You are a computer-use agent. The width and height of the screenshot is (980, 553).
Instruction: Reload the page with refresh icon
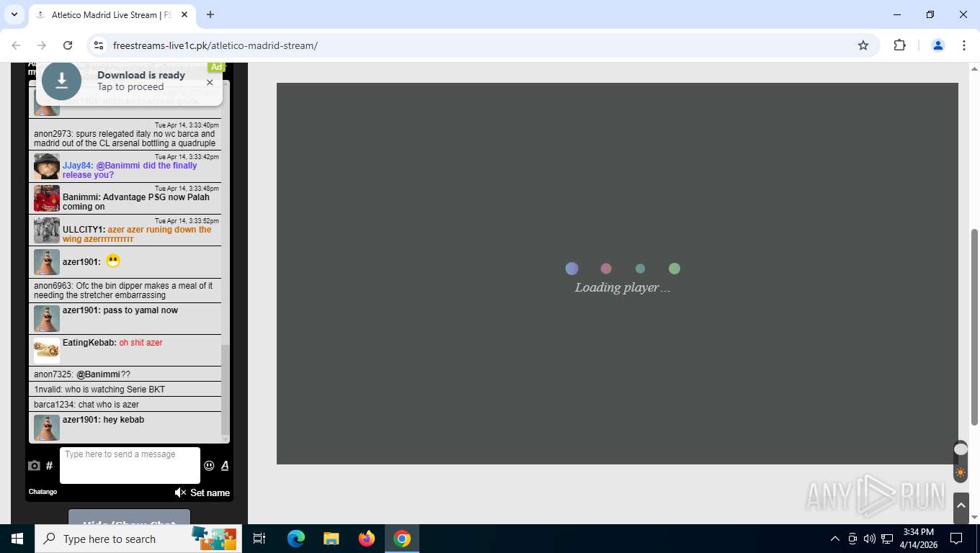pos(68,45)
